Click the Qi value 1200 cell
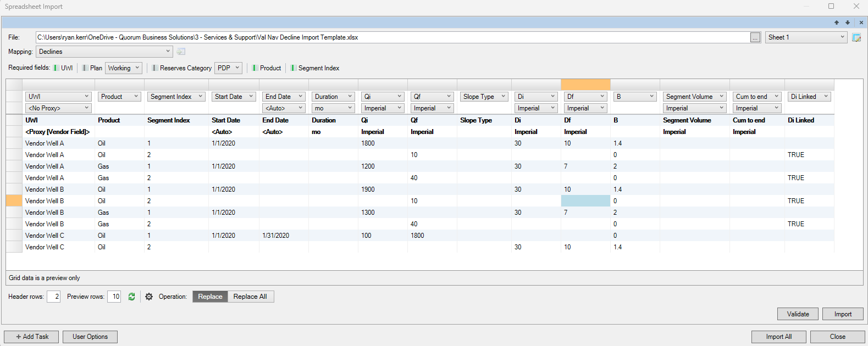This screenshot has height=346, width=868. tap(383, 166)
